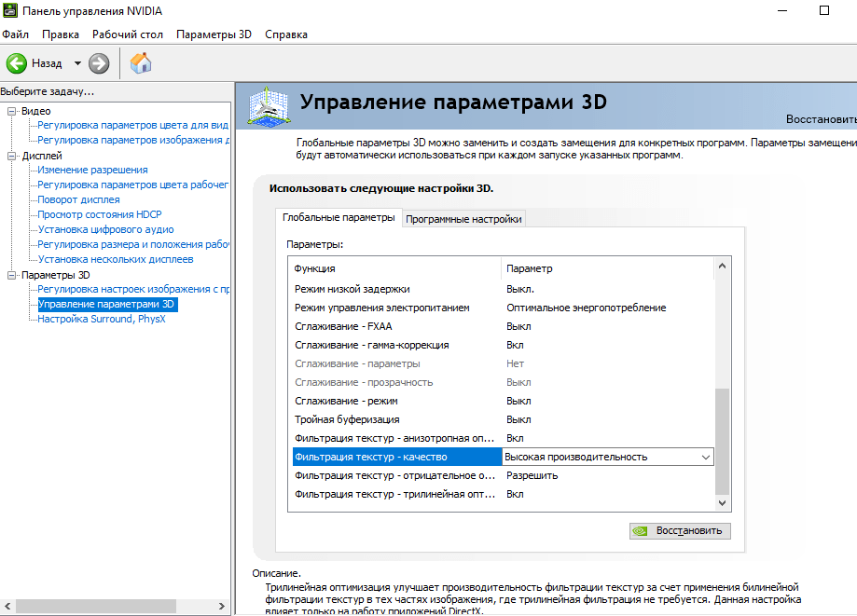Select the Глобальные параметры tab
This screenshot has height=616, width=857.
[x=339, y=217]
